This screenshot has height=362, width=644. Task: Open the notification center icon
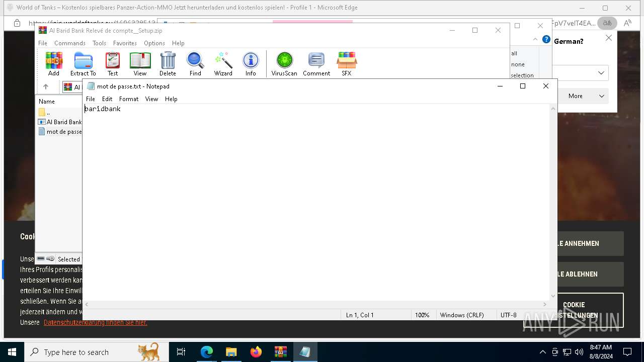tap(627, 352)
